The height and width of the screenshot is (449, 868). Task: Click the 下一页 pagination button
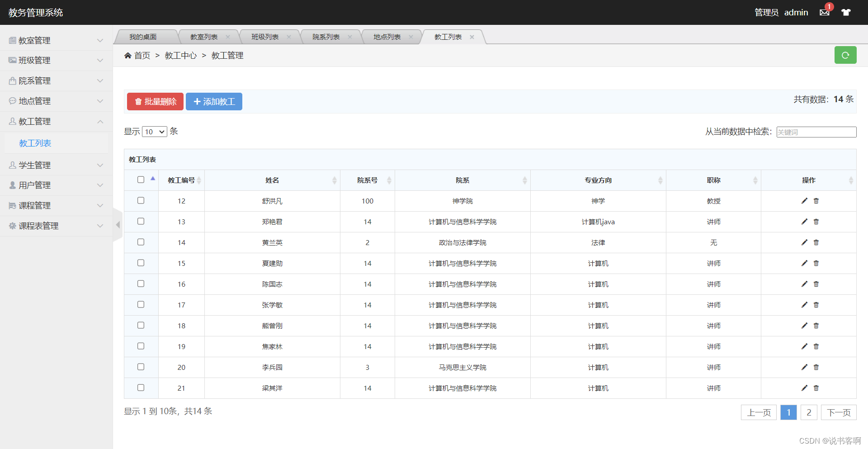point(839,412)
